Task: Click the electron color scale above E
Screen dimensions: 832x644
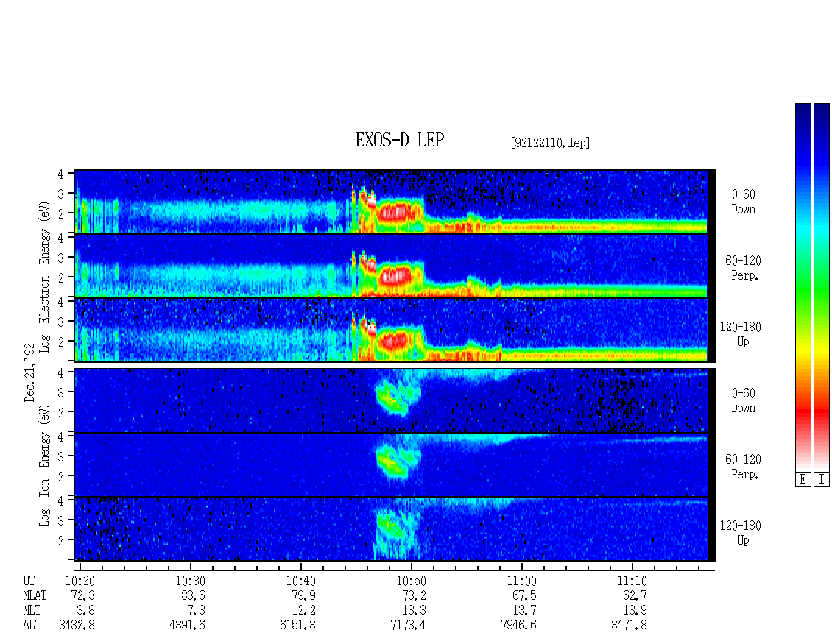Action: [803, 287]
